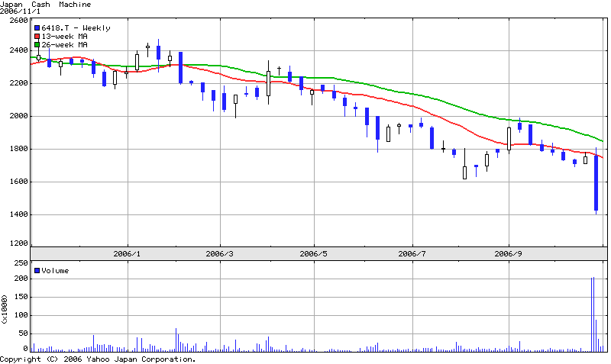Screen dimensions: 611x364
Task: Click the blue Volume legend swatch
Action: click(x=37, y=271)
